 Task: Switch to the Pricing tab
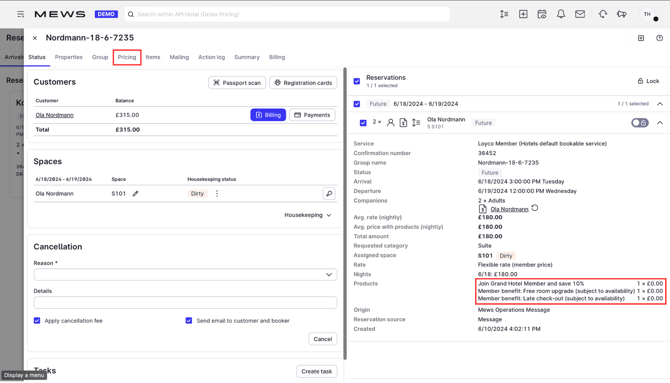(x=127, y=57)
